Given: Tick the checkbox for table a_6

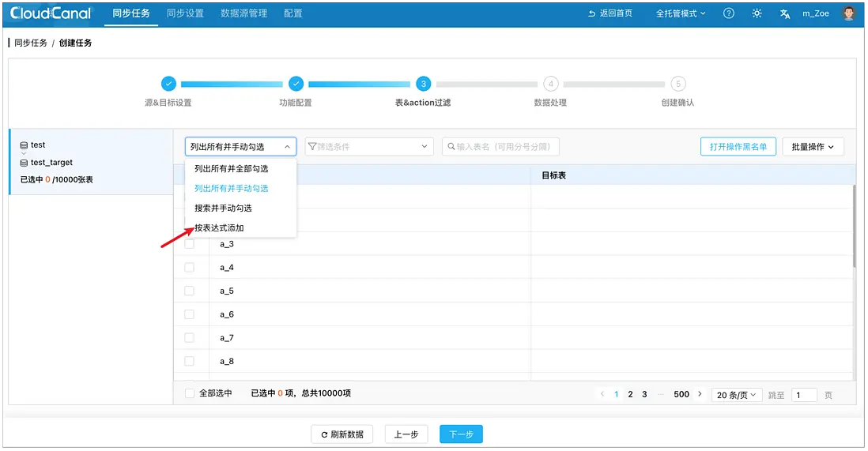Looking at the screenshot, I should [189, 314].
